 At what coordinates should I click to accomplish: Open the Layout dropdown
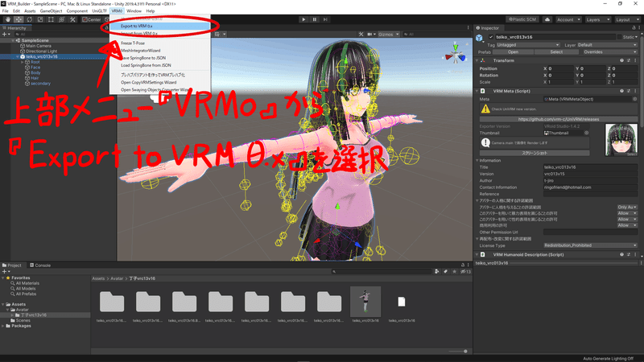coord(626,19)
